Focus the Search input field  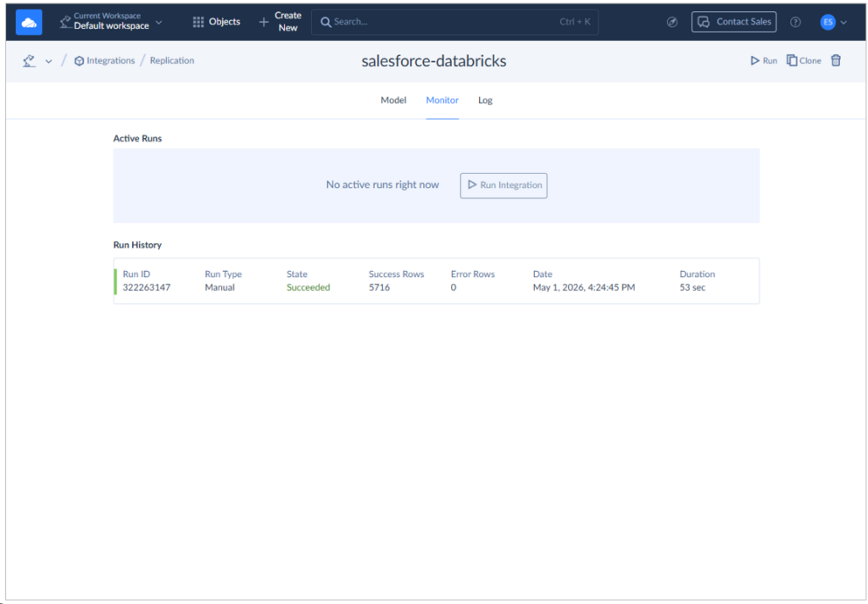click(454, 22)
